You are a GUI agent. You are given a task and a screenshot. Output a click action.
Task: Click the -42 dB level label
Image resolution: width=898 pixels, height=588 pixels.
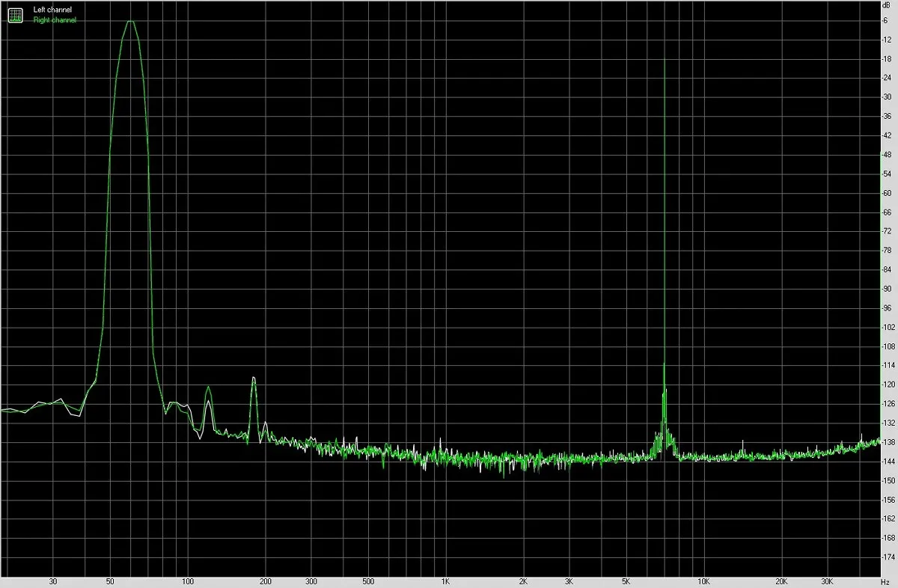(x=887, y=135)
